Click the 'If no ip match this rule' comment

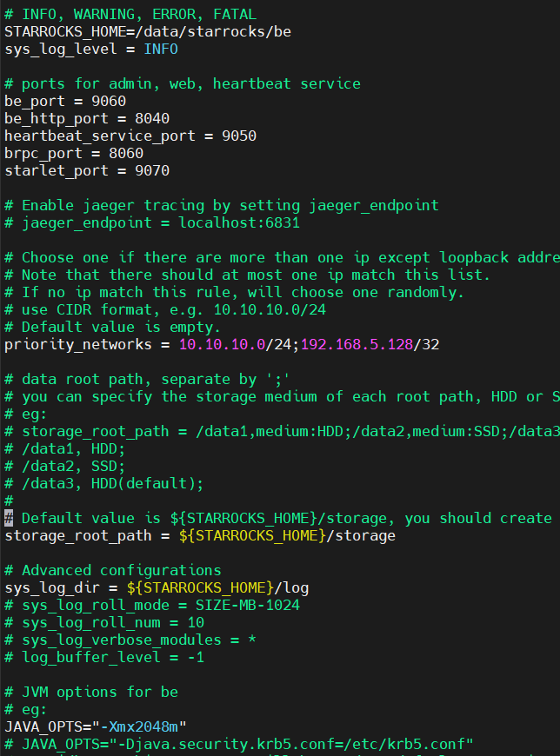click(x=235, y=292)
